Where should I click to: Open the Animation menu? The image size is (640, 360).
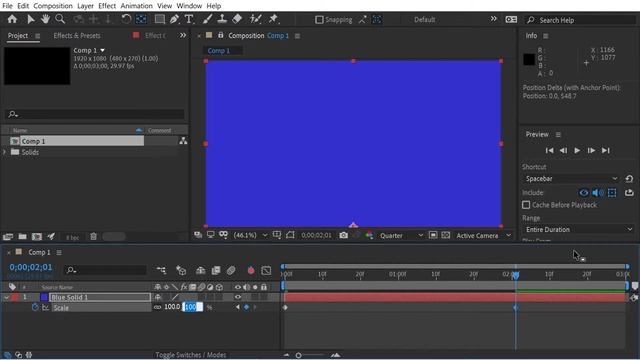coord(136,6)
